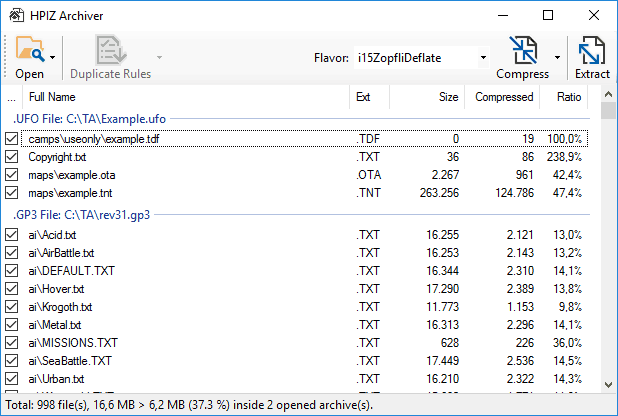618x416 pixels.
Task: Uncheck the ai\Krogoth.txt checkbox
Action: click(11, 307)
